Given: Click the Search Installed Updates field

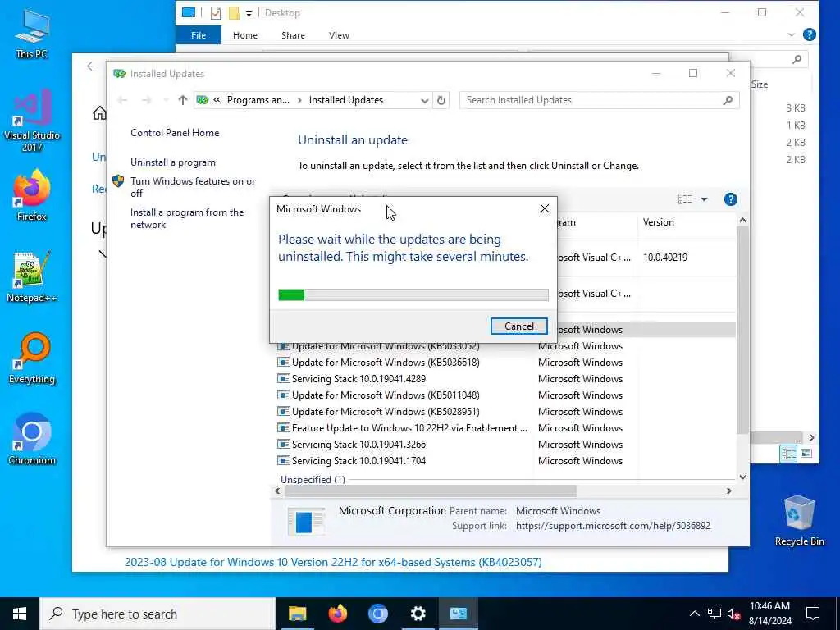Looking at the screenshot, I should point(599,100).
